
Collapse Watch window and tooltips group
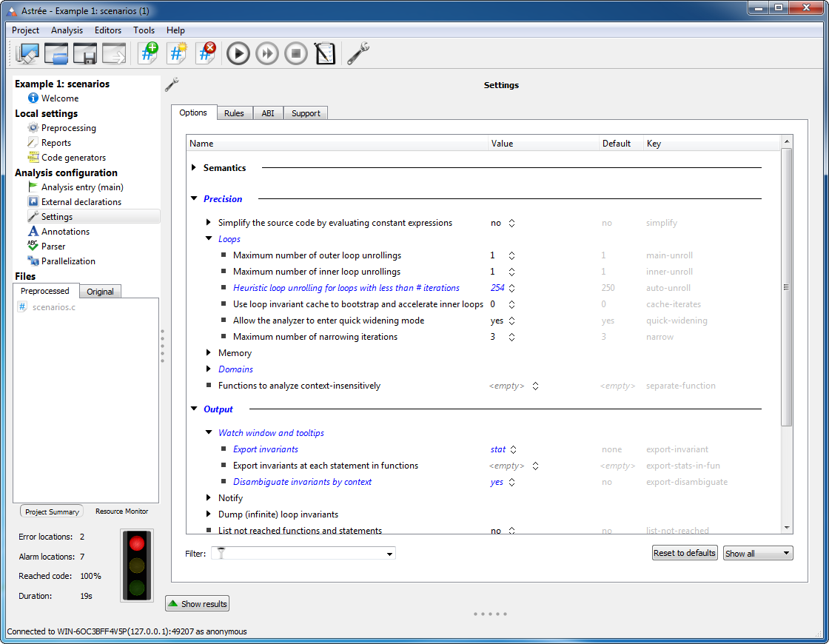tap(208, 432)
